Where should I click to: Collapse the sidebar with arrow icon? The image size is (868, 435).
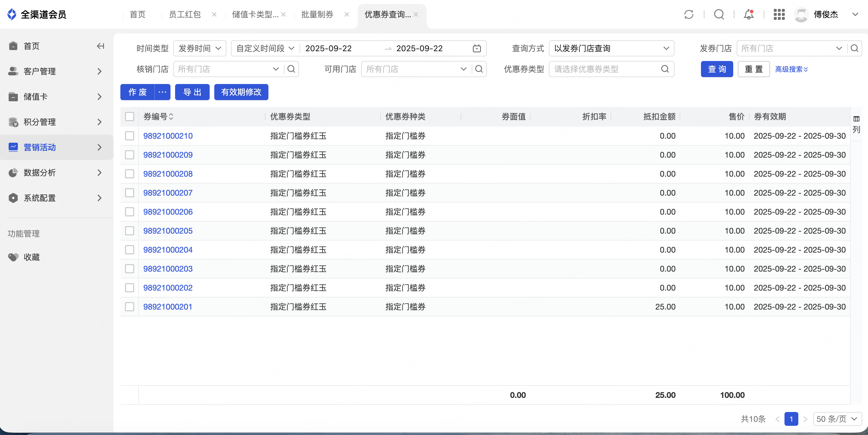click(101, 46)
